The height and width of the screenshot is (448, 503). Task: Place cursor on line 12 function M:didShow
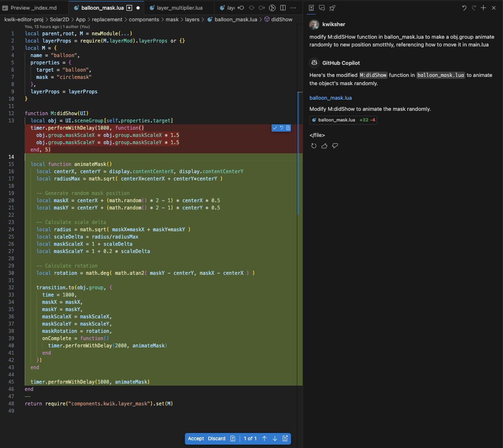click(57, 113)
